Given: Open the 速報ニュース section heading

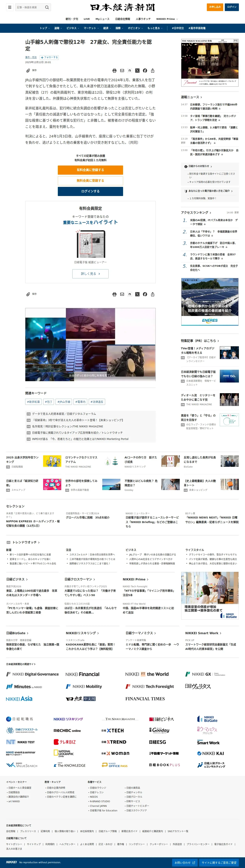Looking at the screenshot, I should [x=191, y=97].
